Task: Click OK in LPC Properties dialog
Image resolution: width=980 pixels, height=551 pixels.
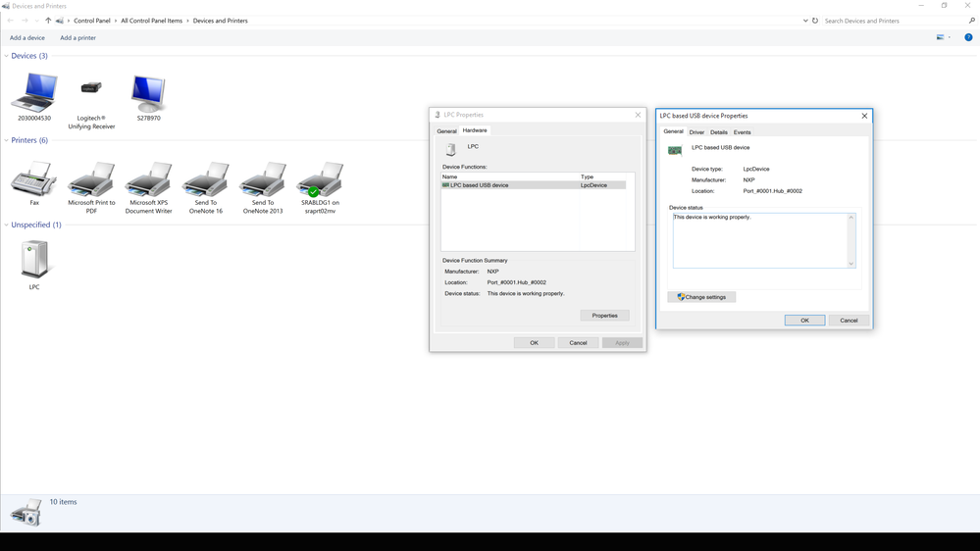Action: [x=534, y=342]
